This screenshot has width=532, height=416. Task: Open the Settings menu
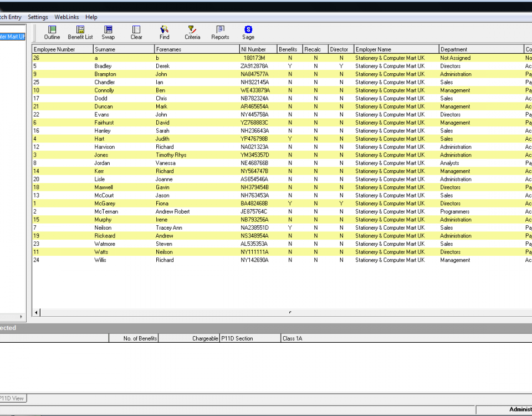pyautogui.click(x=38, y=17)
